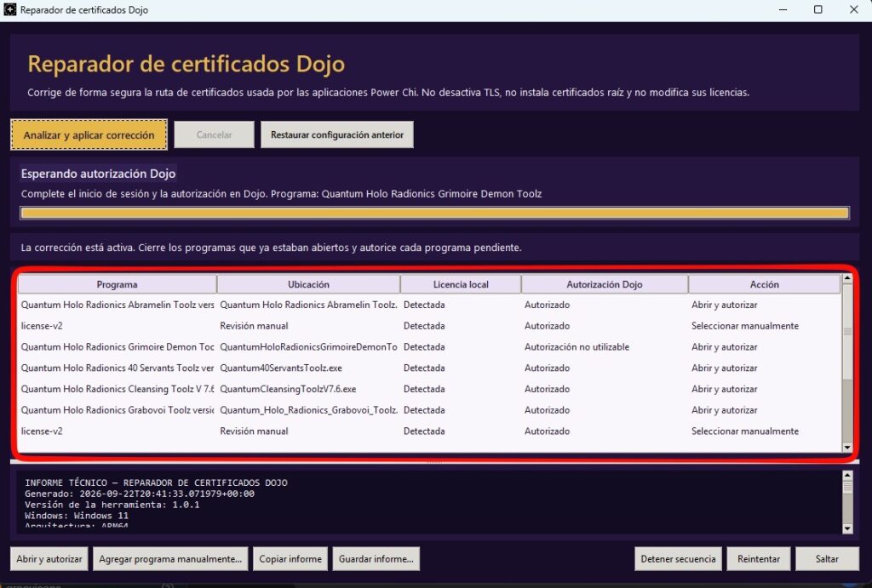Select the Quantum Holo Radionics 40 Servants row
Image resolution: width=872 pixels, height=588 pixels.
click(430, 368)
